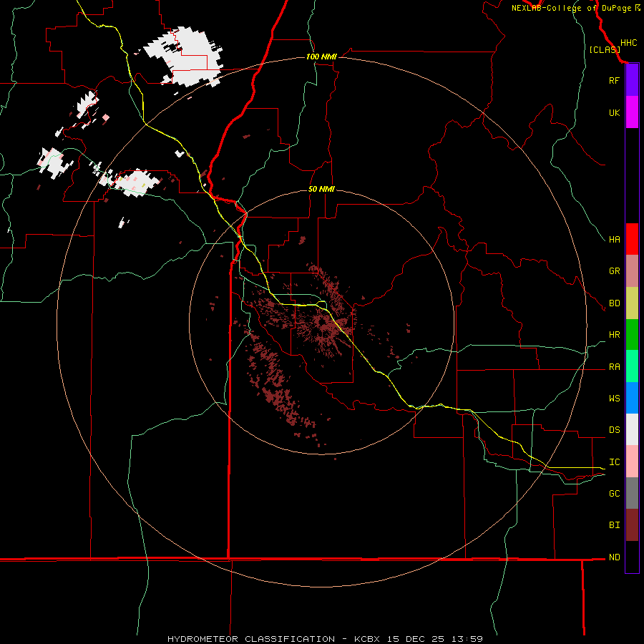This screenshot has width=644, height=644.
Task: Click the [CLAS] unit label
Action: click(605, 49)
